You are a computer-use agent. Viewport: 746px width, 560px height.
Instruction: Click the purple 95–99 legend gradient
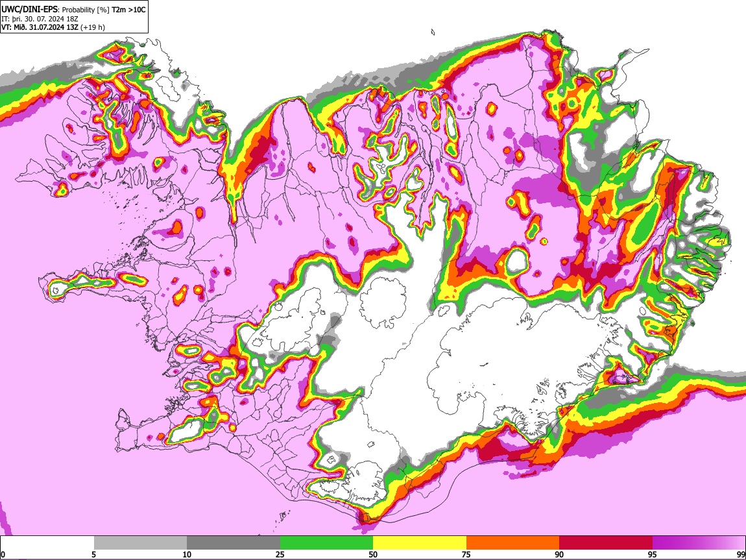[699, 543]
